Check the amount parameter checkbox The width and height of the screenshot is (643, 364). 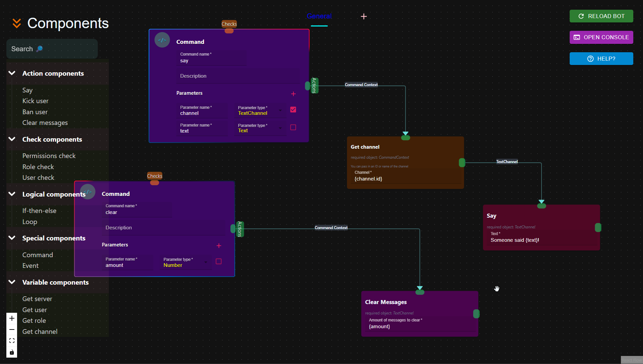click(219, 262)
